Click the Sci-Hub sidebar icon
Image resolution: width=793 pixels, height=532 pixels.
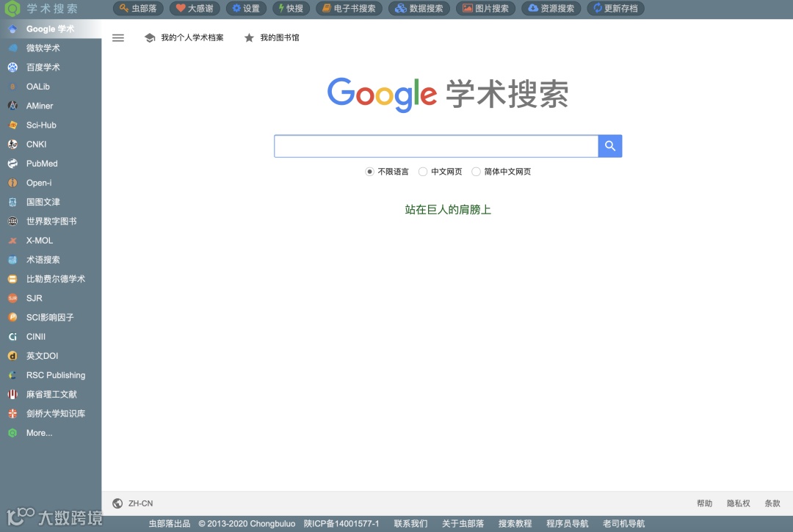pyautogui.click(x=12, y=125)
